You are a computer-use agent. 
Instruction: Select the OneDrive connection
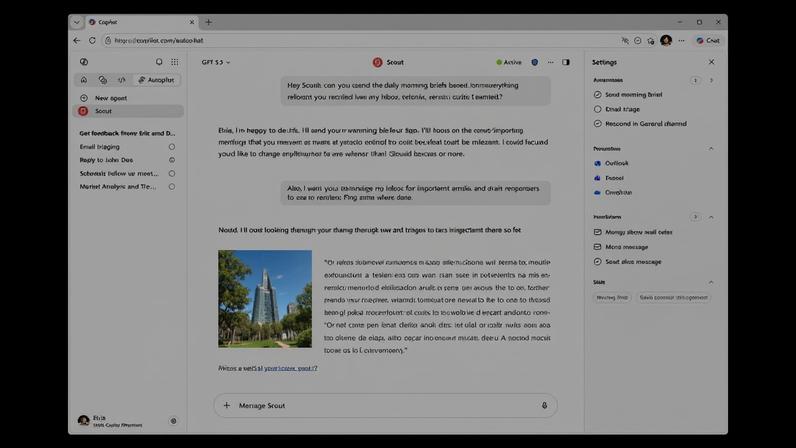(x=613, y=193)
